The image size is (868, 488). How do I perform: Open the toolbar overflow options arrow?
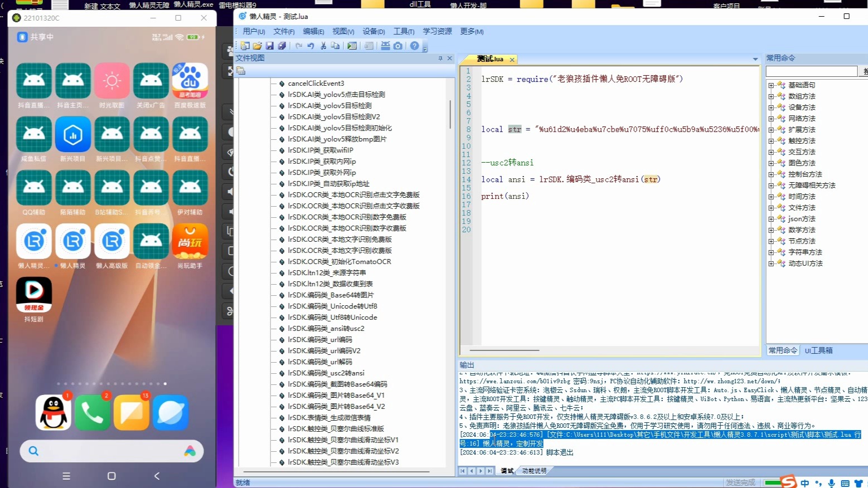click(x=425, y=49)
